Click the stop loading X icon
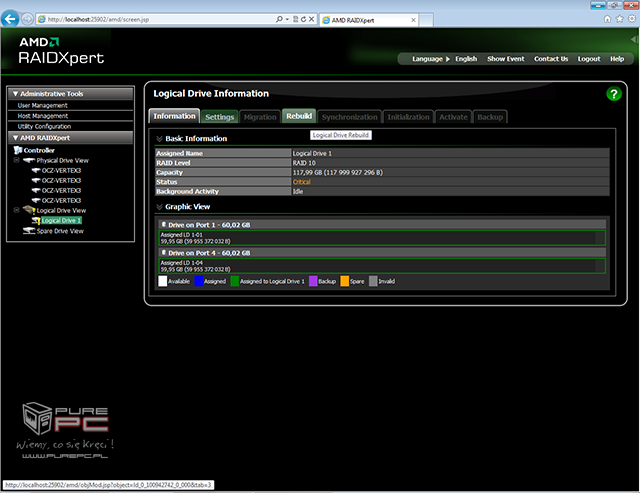Viewport: 640px width, 493px height. click(311, 19)
